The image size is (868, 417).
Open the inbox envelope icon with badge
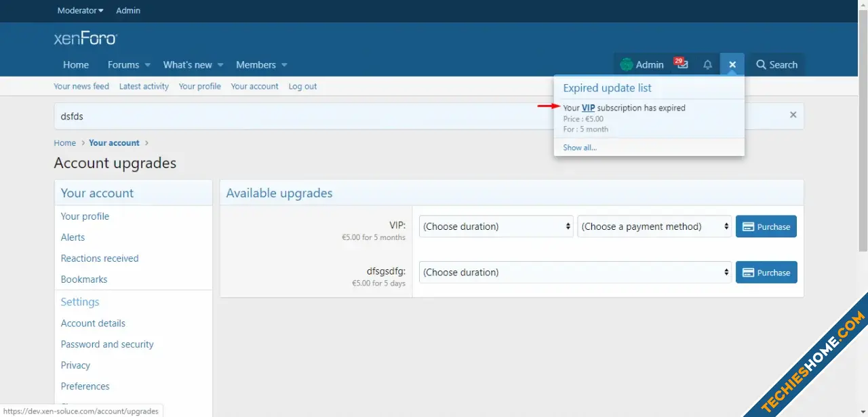click(x=682, y=64)
